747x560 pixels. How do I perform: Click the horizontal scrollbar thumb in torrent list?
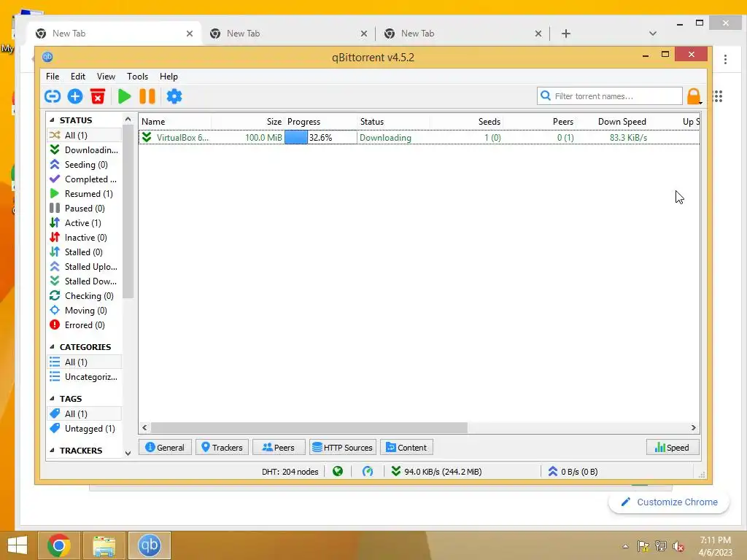point(309,427)
